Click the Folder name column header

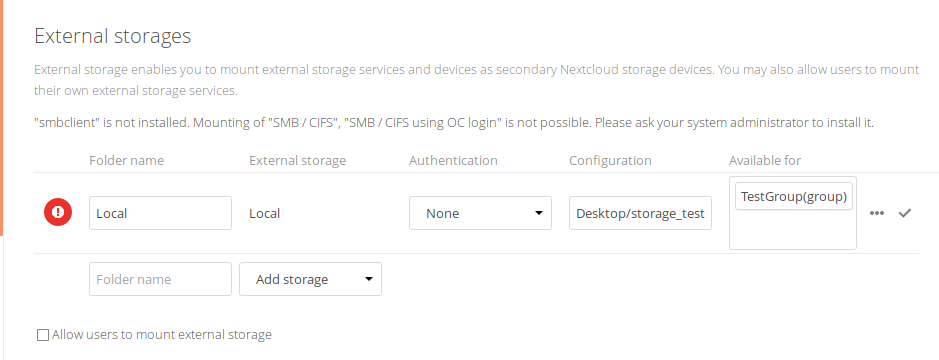click(126, 161)
